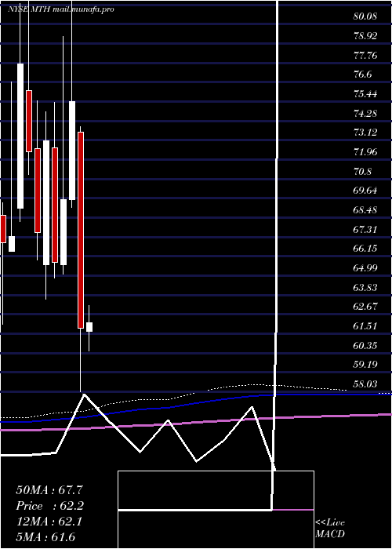Click the 'NYSE MTH mail.munafa.pro' chart title
The image size is (392, 549).
pyautogui.click(x=61, y=9)
